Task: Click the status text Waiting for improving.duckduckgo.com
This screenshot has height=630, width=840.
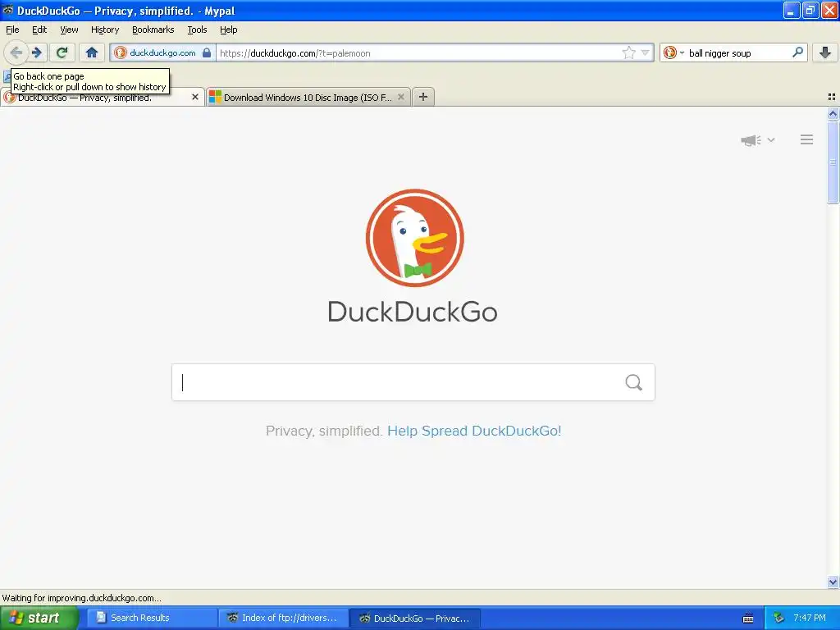Action: point(81,598)
